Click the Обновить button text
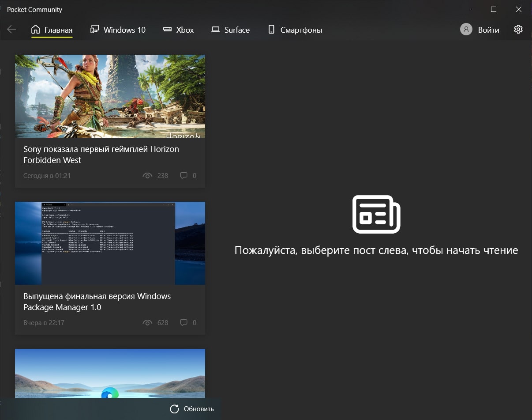The image size is (532, 420). coord(199,409)
